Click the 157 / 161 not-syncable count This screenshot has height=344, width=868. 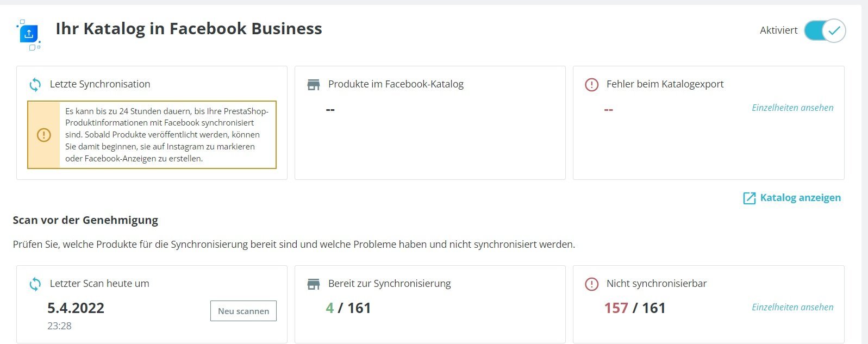coord(634,308)
